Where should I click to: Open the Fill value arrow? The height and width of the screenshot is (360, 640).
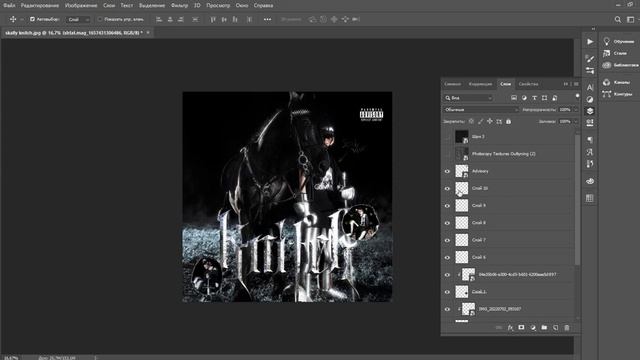[x=576, y=121]
